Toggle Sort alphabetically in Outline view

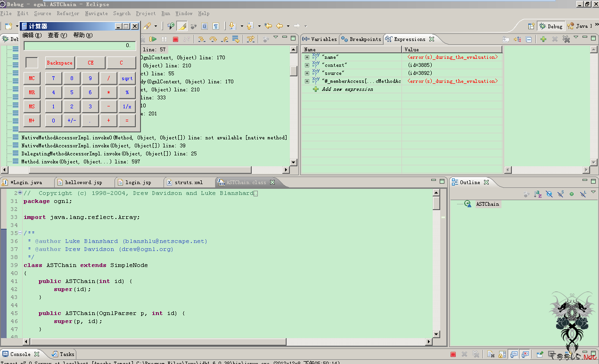[538, 194]
